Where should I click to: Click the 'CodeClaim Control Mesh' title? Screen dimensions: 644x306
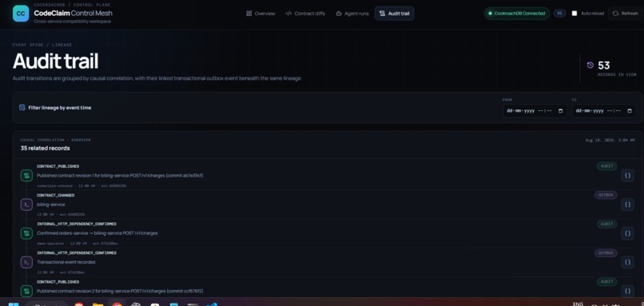[x=73, y=13]
